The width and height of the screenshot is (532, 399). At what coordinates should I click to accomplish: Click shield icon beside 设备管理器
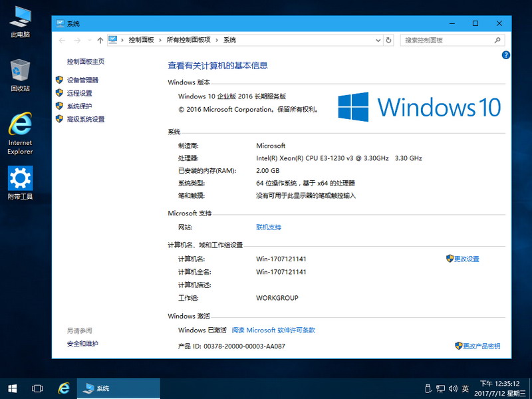tap(59, 80)
